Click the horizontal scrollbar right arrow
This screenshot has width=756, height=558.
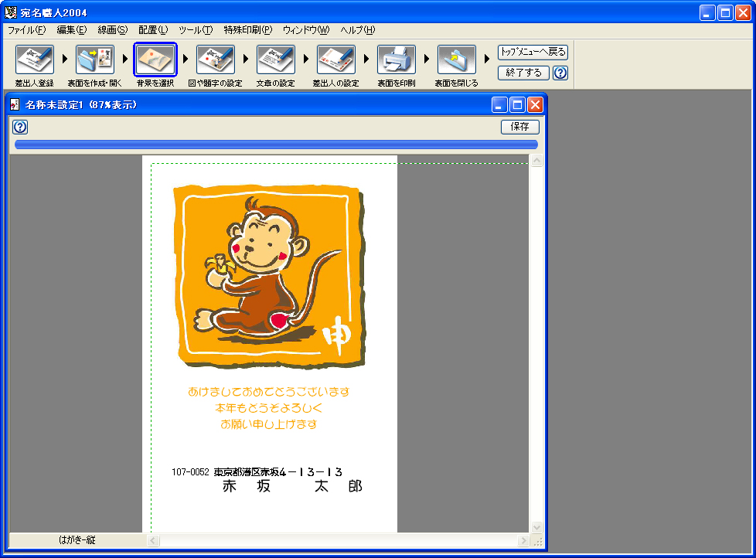(523, 541)
